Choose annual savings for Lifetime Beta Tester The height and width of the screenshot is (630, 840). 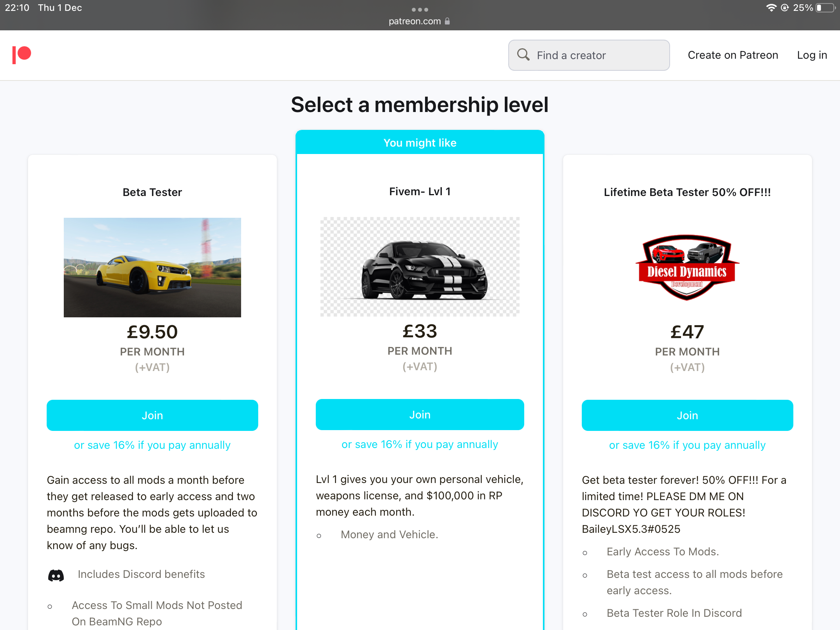tap(687, 445)
